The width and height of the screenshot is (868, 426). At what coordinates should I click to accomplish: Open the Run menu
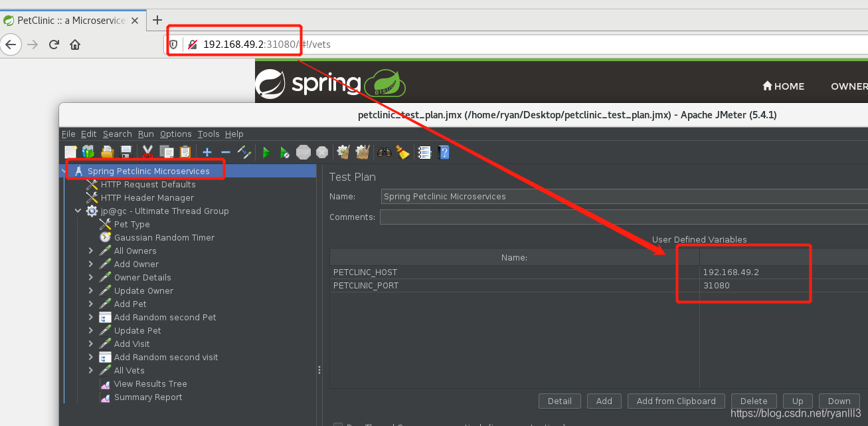point(146,134)
